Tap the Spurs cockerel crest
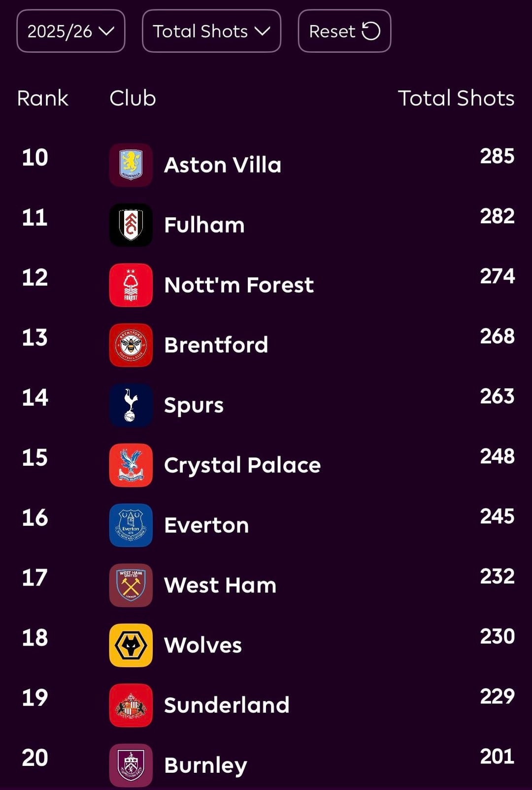 tap(131, 405)
